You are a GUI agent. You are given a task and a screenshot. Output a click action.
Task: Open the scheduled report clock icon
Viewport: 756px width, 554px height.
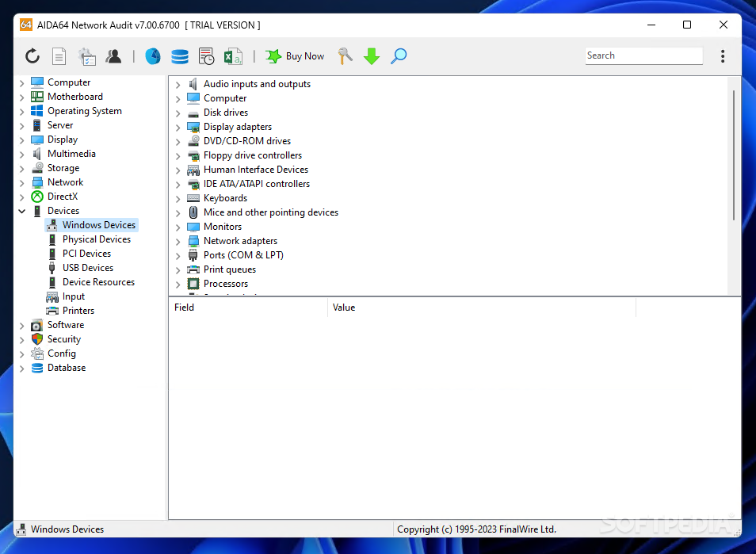pyautogui.click(x=206, y=56)
